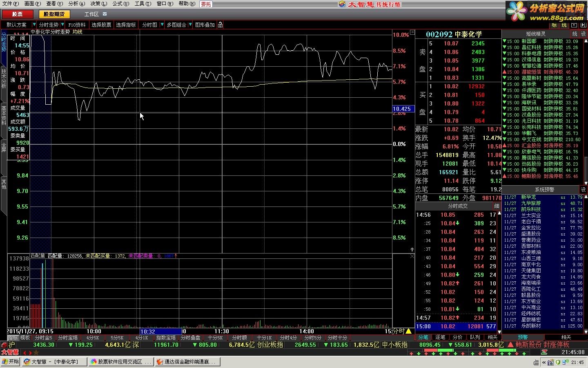Click the 设 button in 系统预警 header
Viewport: 588px width, 368px height.
pos(583,190)
